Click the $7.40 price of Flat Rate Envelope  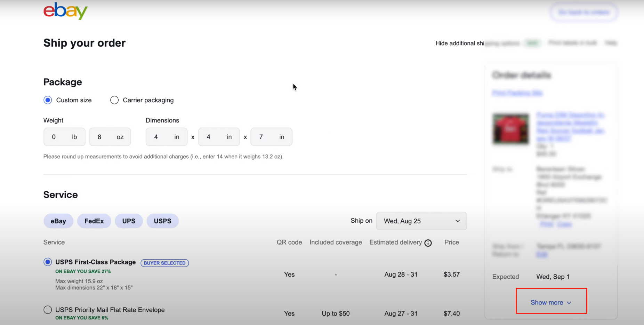[452, 314]
